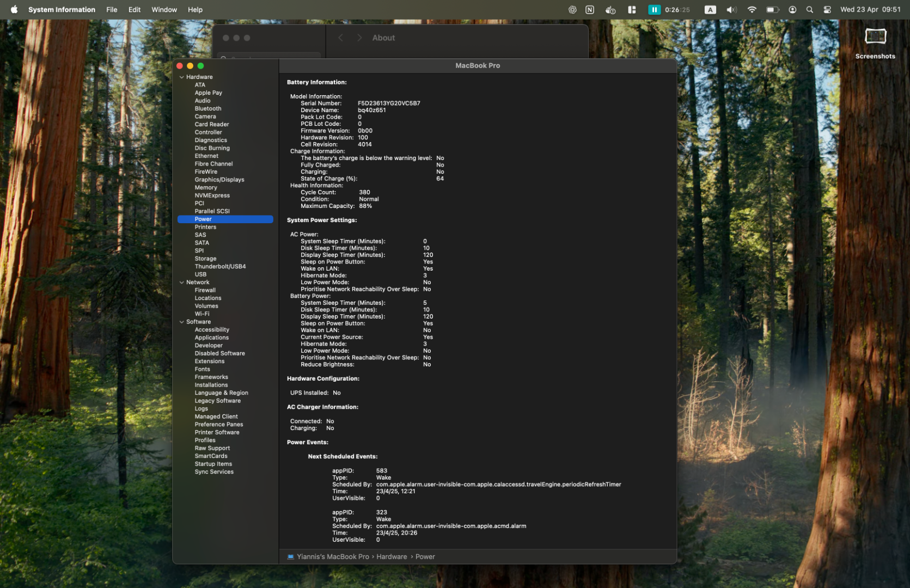The image size is (910, 588).
Task: Collapse the Hardware section
Action: click(182, 77)
